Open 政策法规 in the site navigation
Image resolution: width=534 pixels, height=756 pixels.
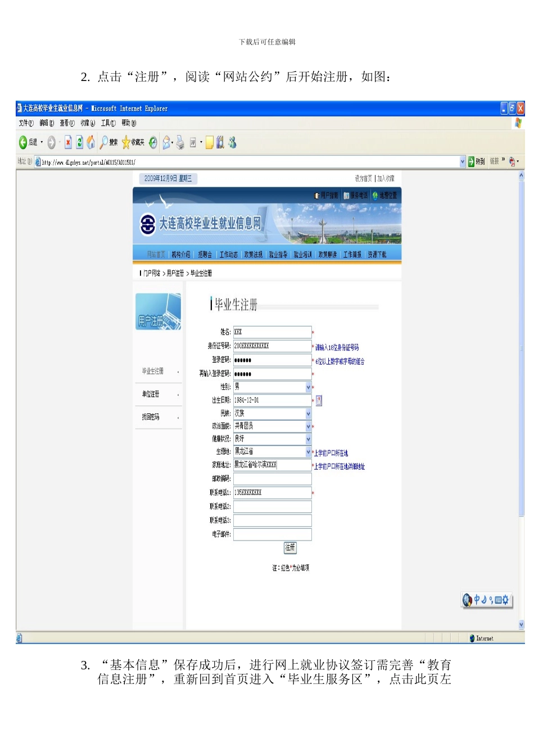coord(254,254)
